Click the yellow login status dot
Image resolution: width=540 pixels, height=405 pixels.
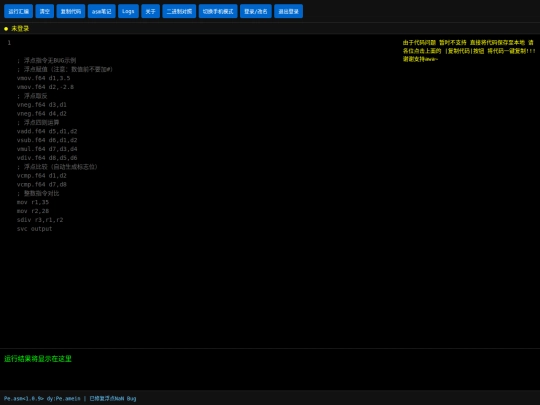[x=6, y=29]
